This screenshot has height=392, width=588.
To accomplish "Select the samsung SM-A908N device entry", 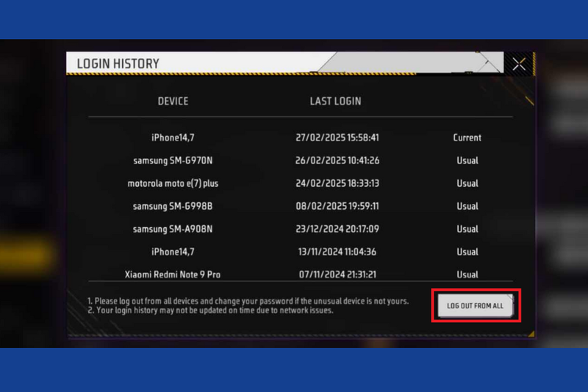I will 173,229.
